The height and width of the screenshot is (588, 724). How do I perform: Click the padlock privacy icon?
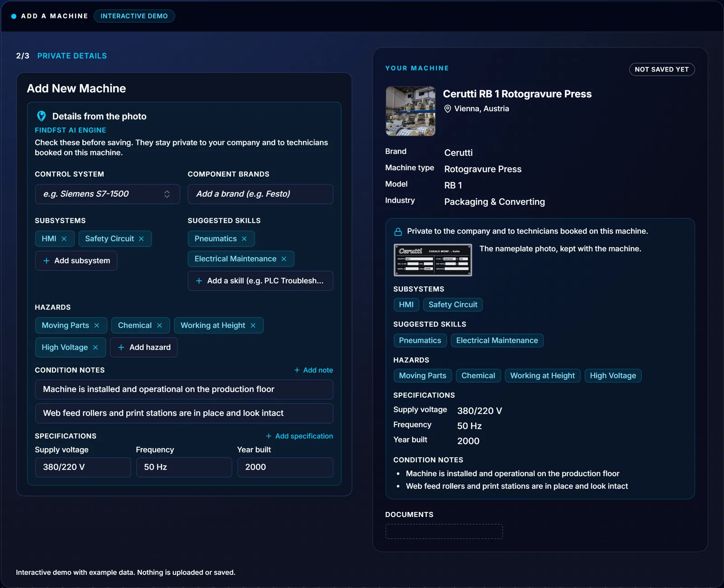click(398, 232)
